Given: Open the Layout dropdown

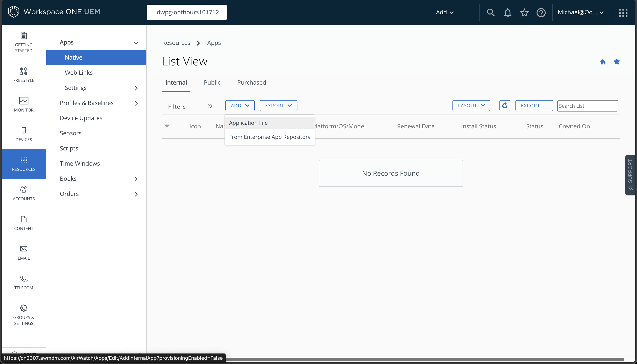Looking at the screenshot, I should (x=471, y=105).
